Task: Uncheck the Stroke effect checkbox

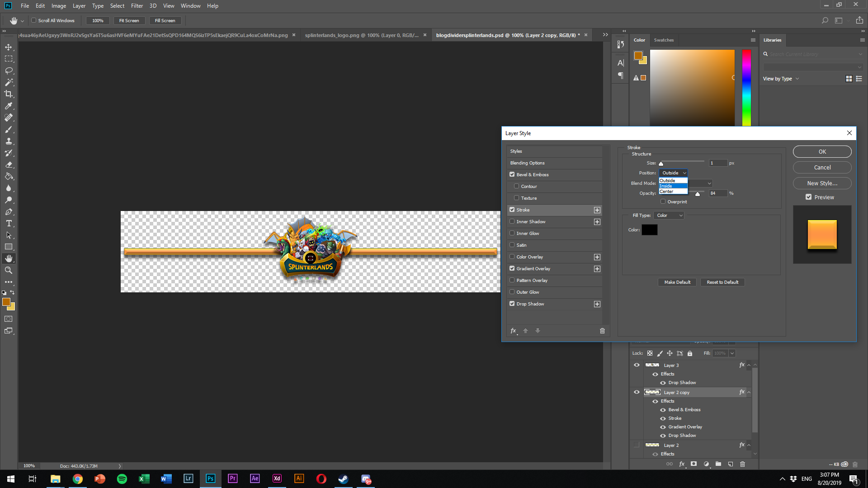Action: (512, 210)
